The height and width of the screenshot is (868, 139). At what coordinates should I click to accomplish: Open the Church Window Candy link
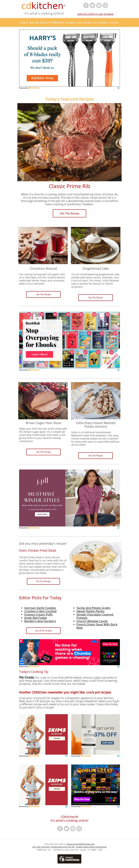click(92, 621)
